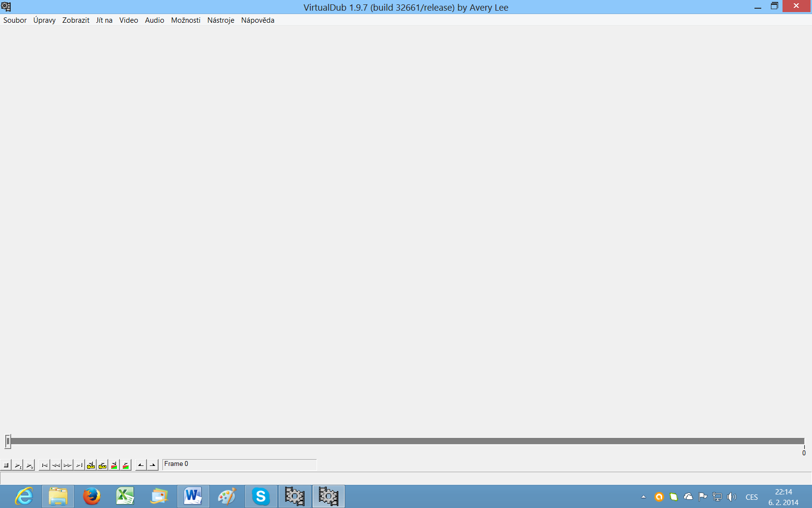Scan backward for a scene change
Image resolution: width=812 pixels, height=508 pixels.
(114, 465)
